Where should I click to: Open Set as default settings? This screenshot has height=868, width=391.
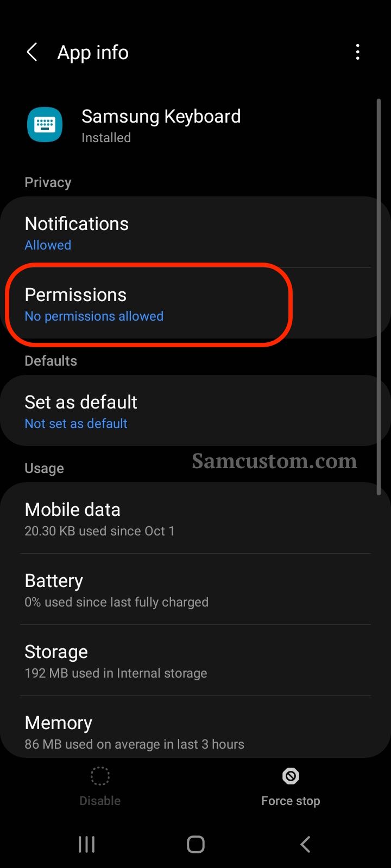[x=195, y=411]
